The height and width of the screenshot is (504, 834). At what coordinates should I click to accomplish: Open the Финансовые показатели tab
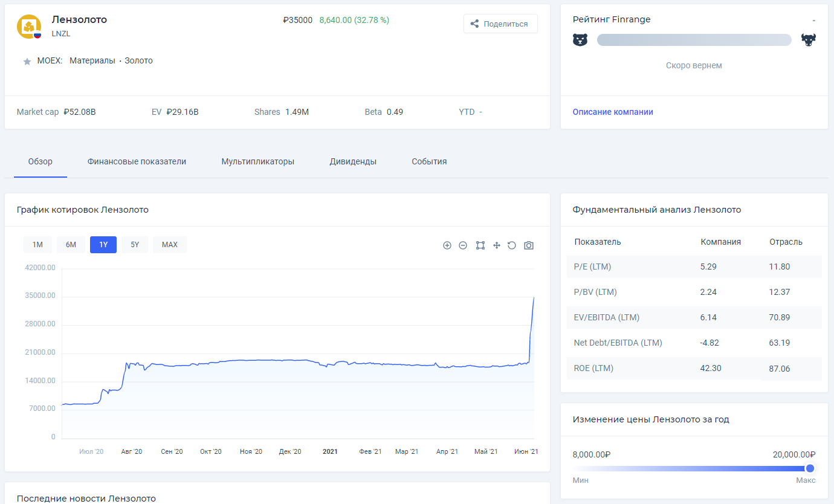coord(137,161)
